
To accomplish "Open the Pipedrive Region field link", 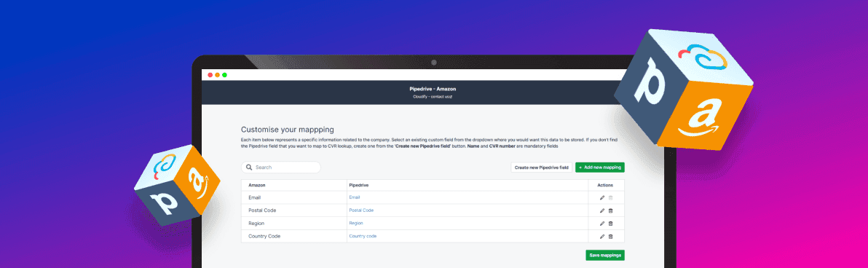I will [x=356, y=223].
